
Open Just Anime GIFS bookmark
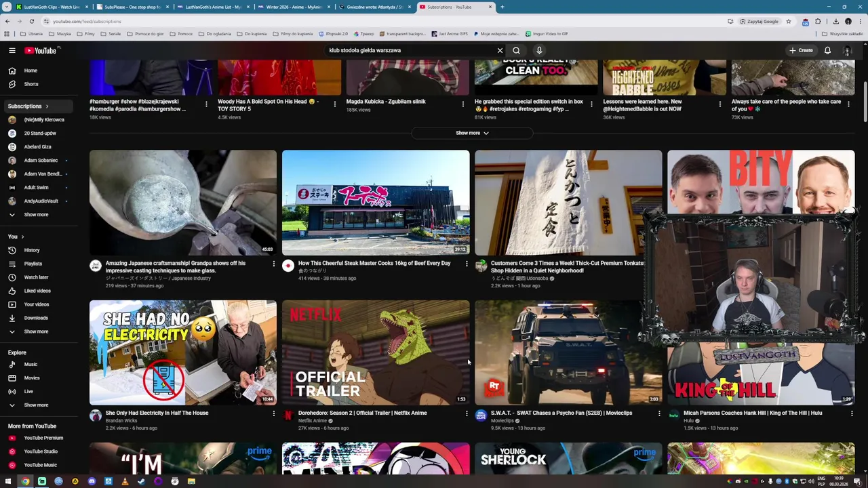tap(450, 34)
